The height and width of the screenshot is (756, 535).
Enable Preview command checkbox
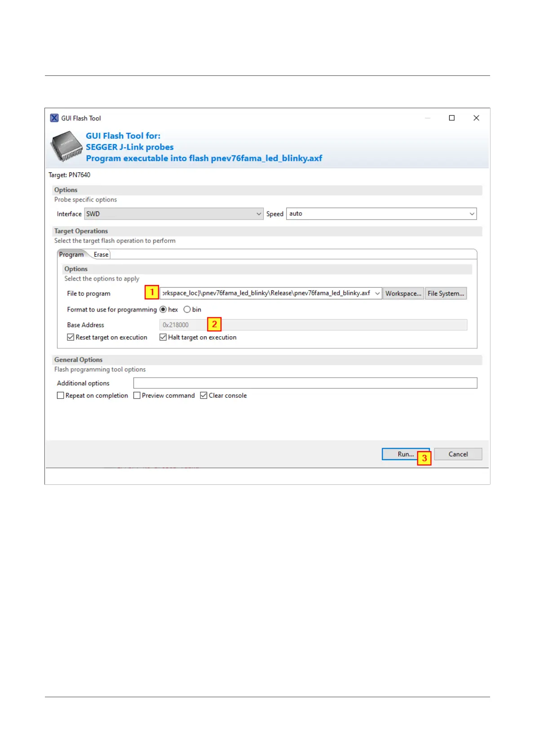[x=137, y=396]
